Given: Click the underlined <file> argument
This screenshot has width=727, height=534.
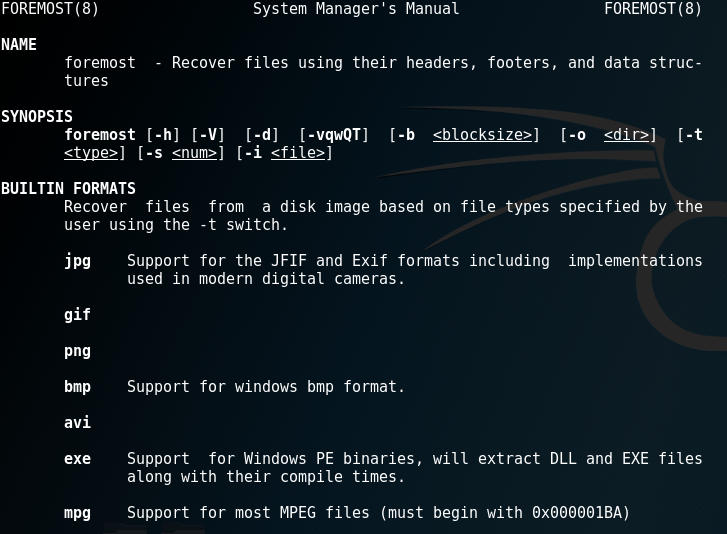Looking at the screenshot, I should 298,153.
